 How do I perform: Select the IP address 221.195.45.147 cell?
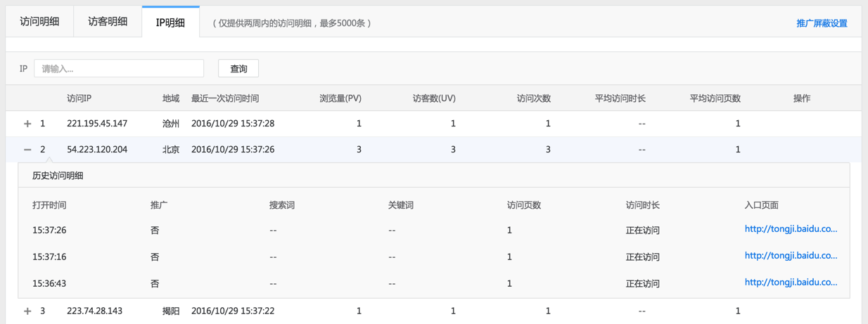click(97, 124)
